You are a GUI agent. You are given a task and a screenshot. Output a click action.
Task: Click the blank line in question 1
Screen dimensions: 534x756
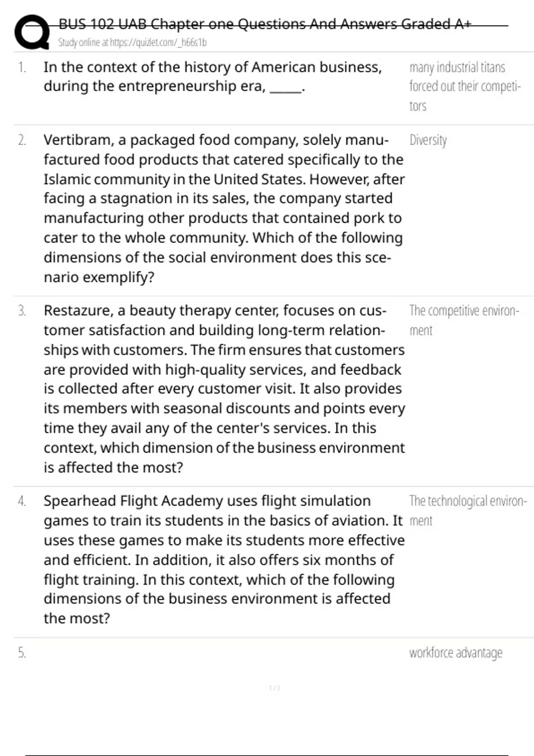pos(285,87)
